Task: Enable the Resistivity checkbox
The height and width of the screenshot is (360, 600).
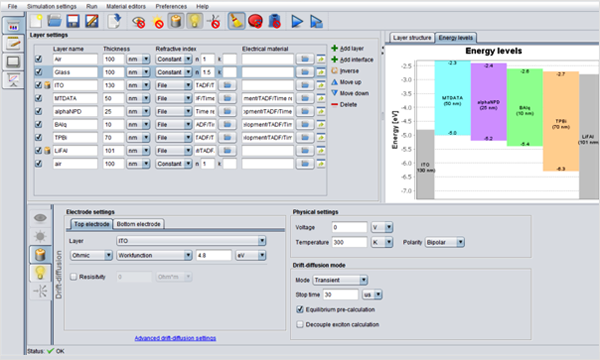Action: coord(73,277)
